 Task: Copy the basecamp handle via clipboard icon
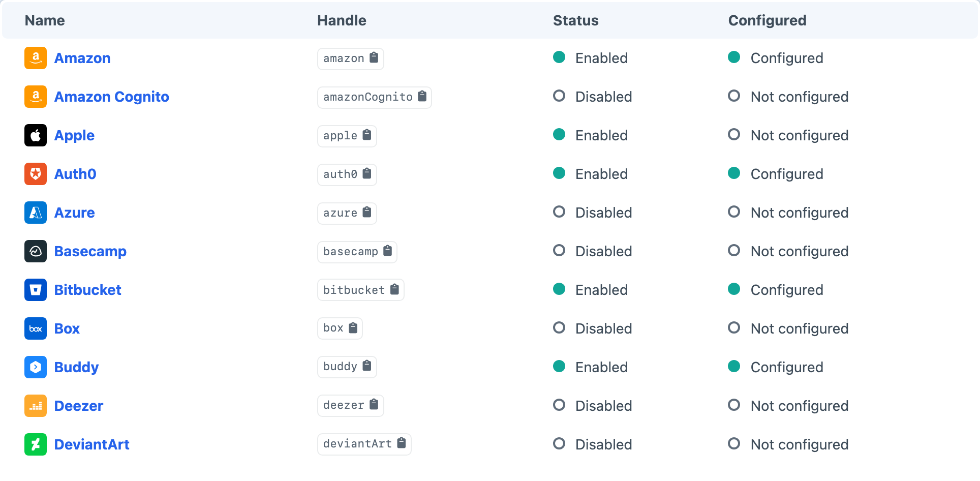(x=387, y=251)
